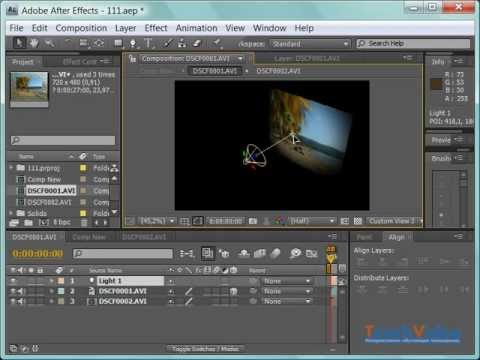
Task: Select the Brush tool in toolbar
Action: 167,43
